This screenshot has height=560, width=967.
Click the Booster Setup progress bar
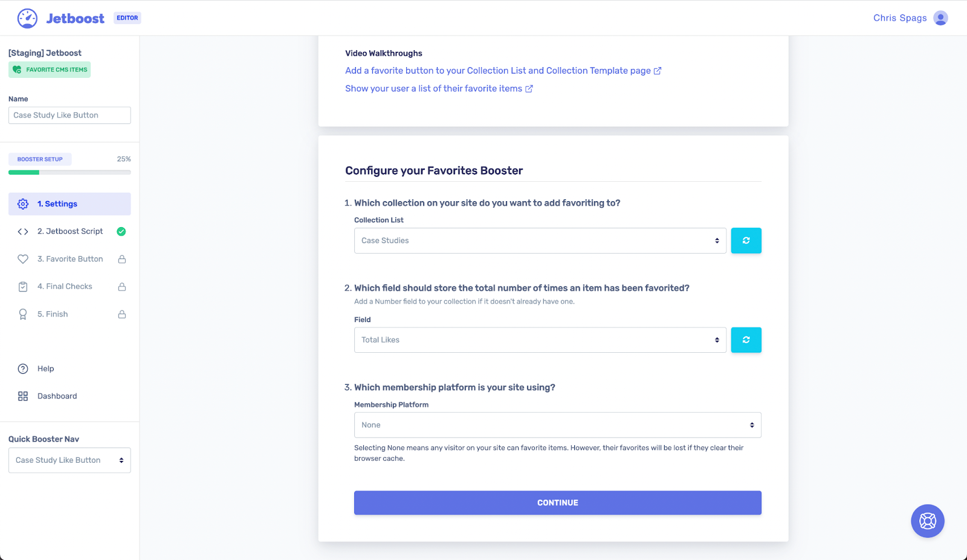pyautogui.click(x=70, y=172)
